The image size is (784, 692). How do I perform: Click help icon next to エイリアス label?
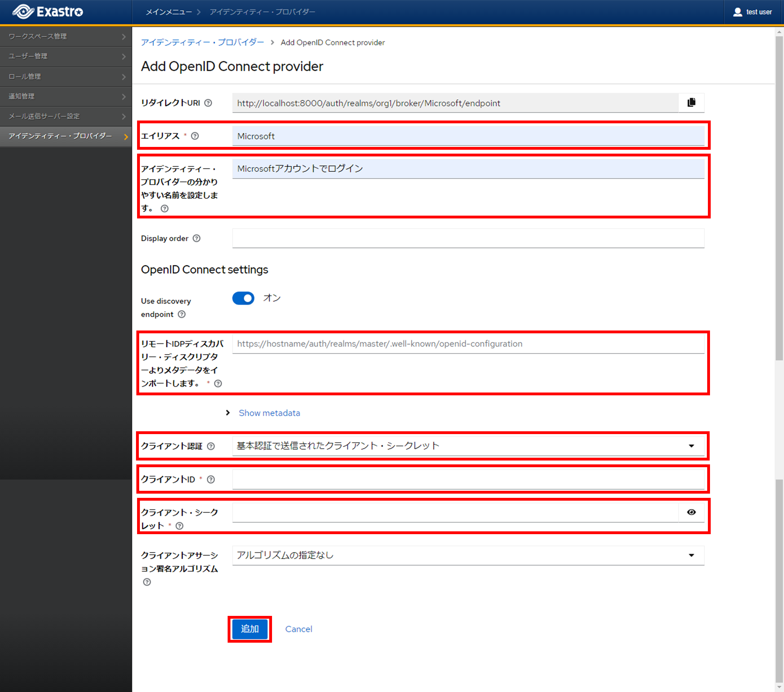tap(195, 136)
